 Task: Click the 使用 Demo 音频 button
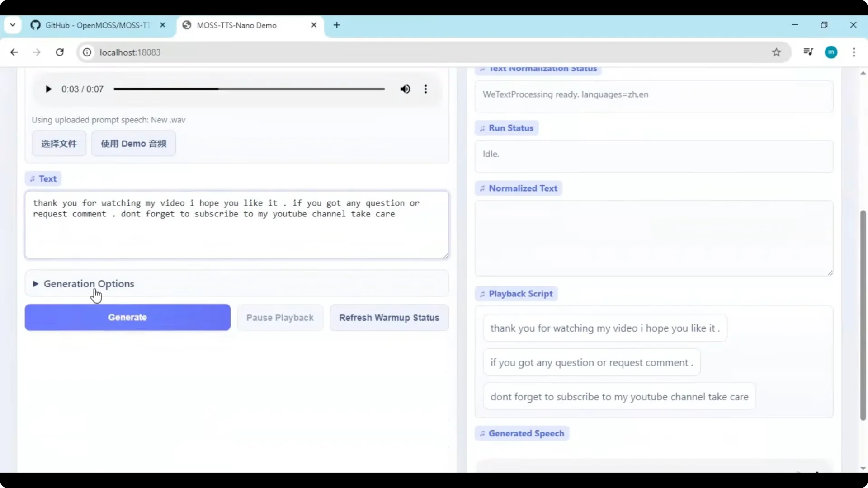click(133, 144)
